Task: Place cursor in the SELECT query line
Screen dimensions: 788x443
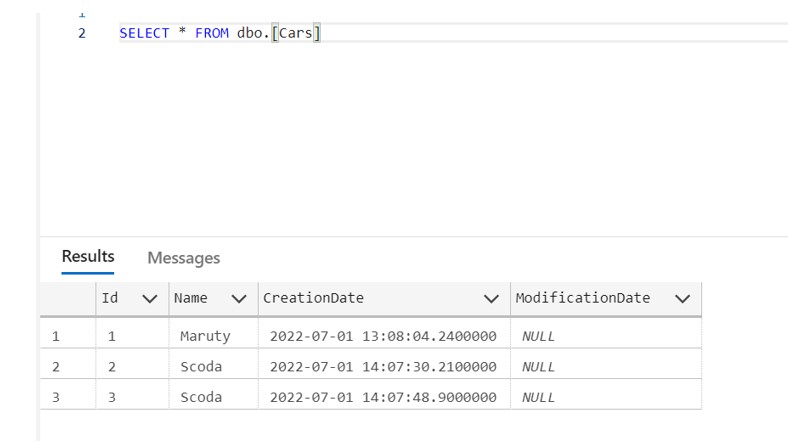Action: click(x=219, y=33)
